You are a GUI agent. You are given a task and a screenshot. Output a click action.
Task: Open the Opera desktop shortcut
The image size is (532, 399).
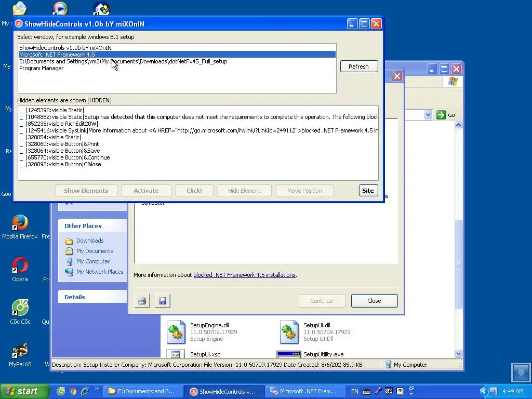[x=20, y=265]
